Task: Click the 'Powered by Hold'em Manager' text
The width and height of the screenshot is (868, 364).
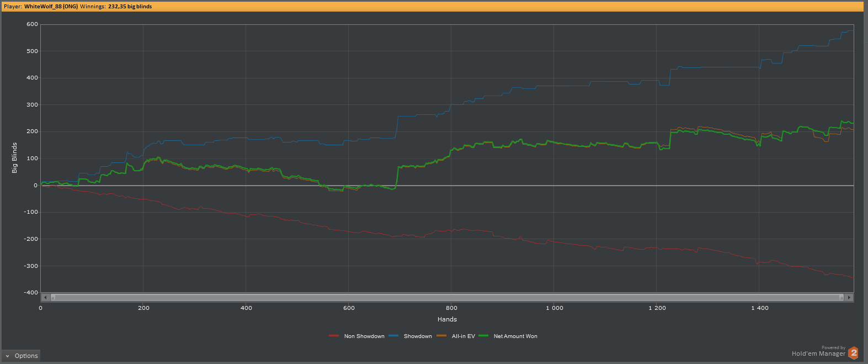Action: [x=818, y=352]
